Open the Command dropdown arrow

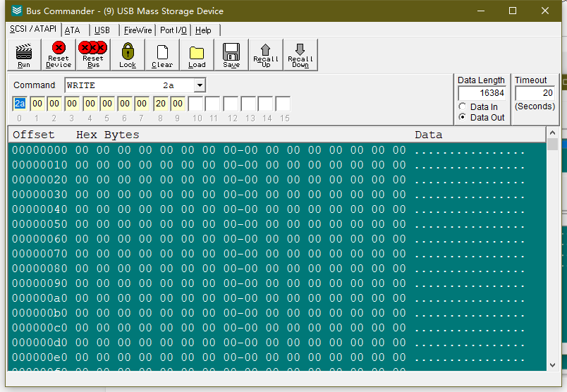[x=200, y=85]
